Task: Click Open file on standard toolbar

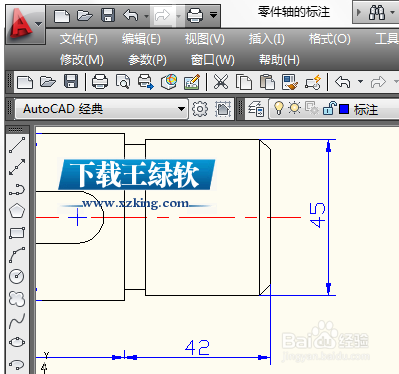Action: [48, 82]
